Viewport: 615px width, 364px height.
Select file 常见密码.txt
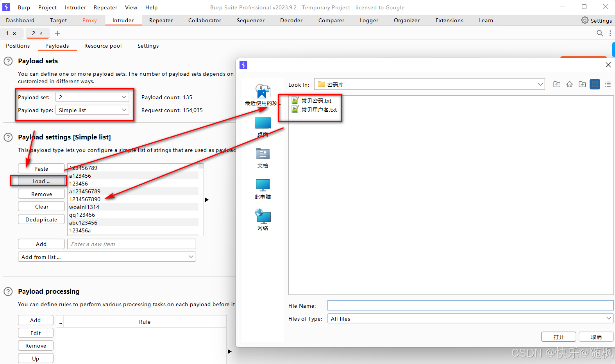312,101
